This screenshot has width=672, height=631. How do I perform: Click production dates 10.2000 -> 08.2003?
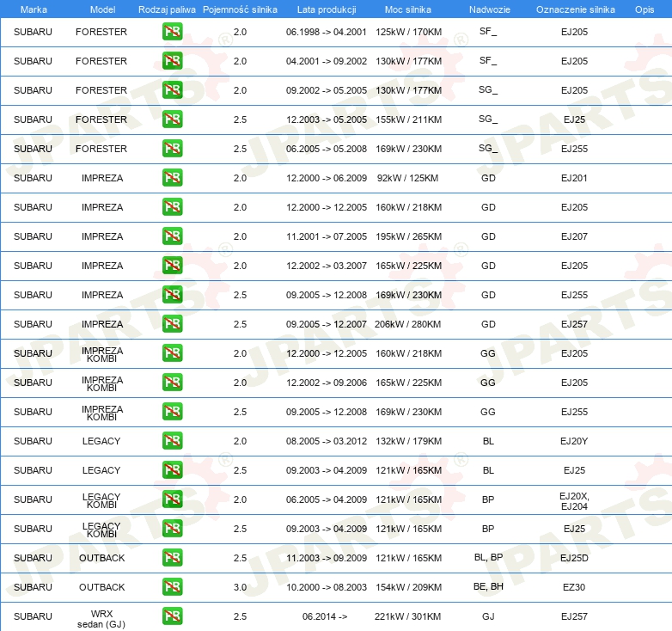coord(327,587)
